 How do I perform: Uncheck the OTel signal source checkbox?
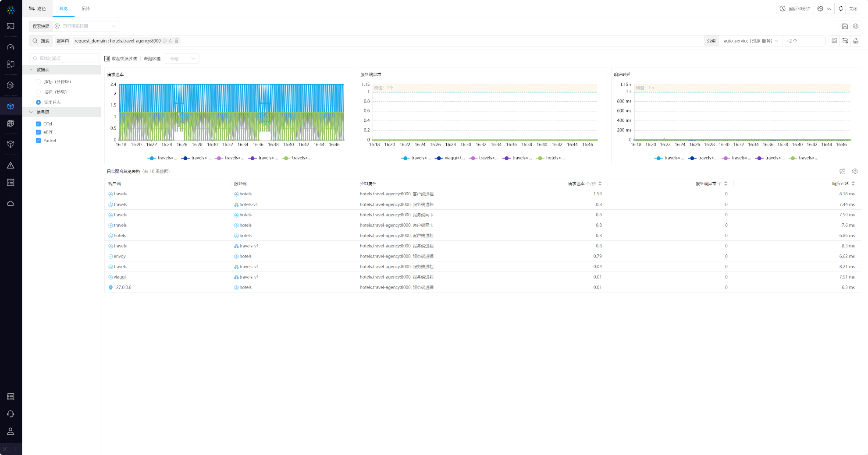point(38,124)
